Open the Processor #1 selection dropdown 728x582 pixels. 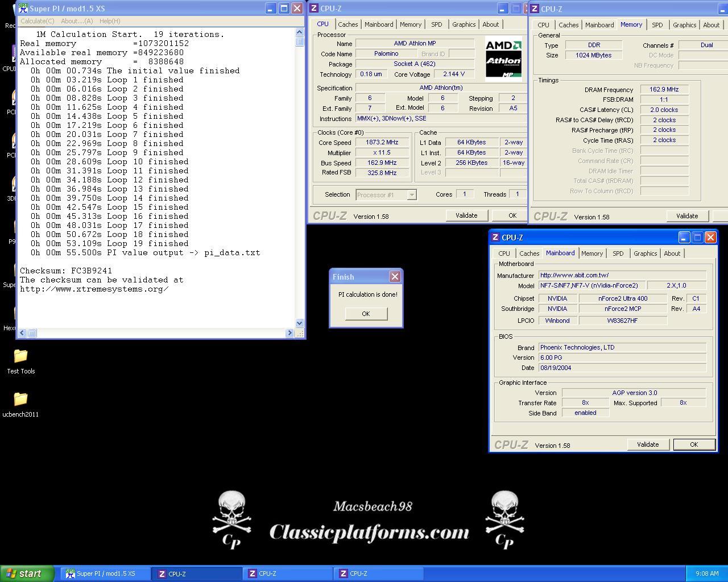pyautogui.click(x=386, y=195)
